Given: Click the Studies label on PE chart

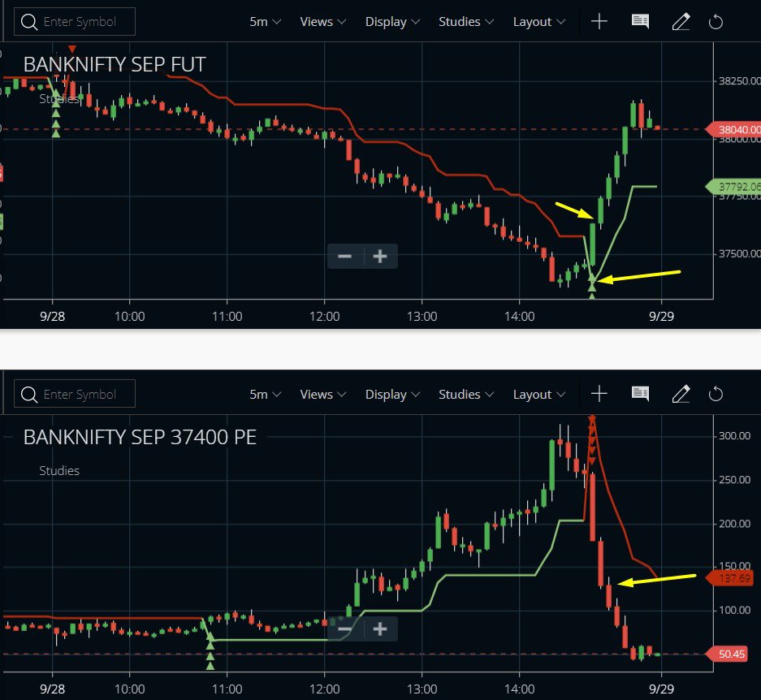Looking at the screenshot, I should click(59, 471).
